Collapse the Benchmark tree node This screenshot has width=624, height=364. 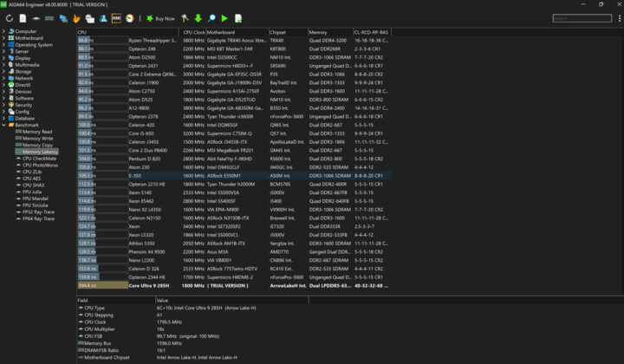coord(3,125)
